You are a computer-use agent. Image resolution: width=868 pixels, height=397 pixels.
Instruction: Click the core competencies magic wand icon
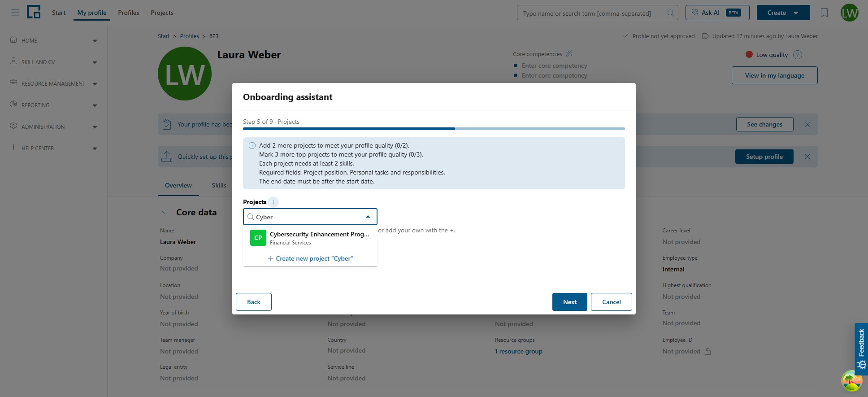569,54
